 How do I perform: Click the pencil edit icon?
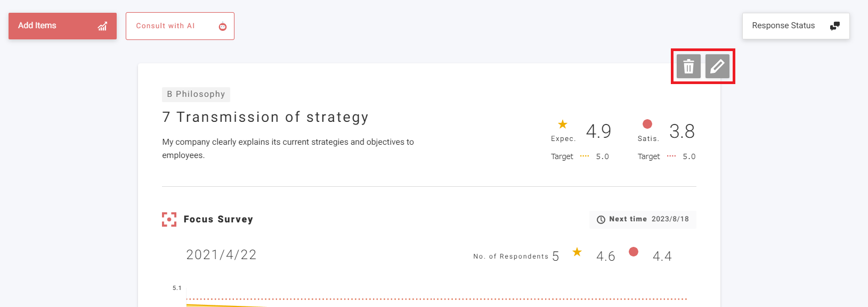[x=717, y=67]
